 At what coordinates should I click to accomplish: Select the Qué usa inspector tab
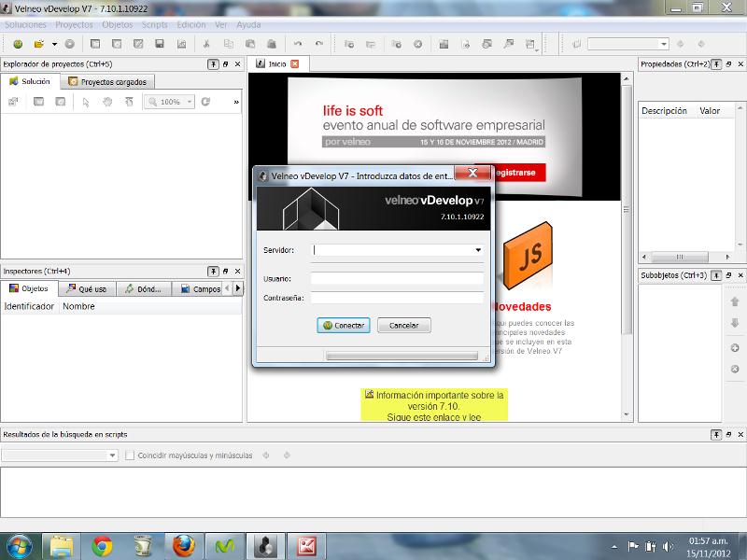87,289
